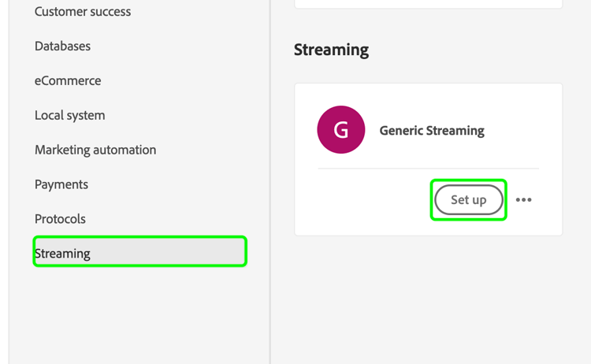Open the Databases category
This screenshot has height=364, width=591.
pyautogui.click(x=62, y=46)
